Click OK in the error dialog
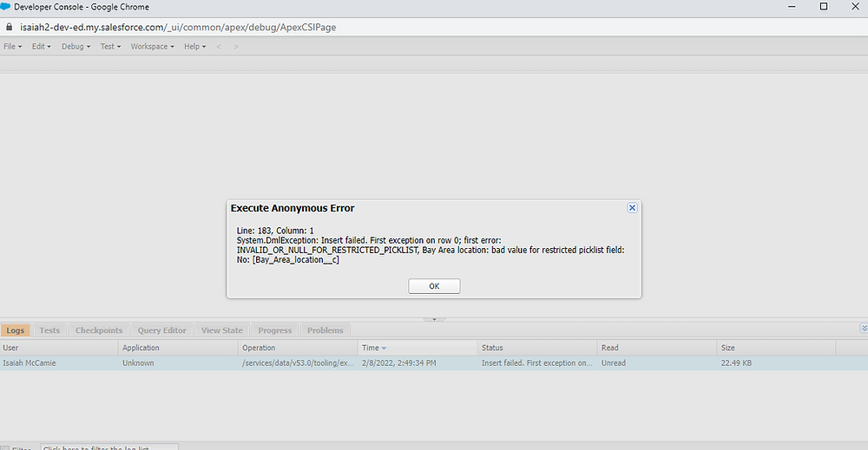This screenshot has width=868, height=450. pos(434,286)
